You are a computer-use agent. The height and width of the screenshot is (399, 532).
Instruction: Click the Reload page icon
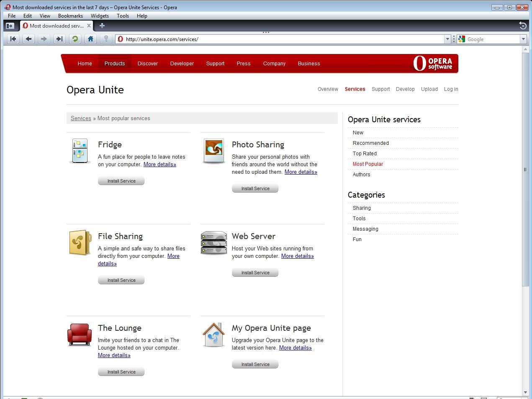[x=75, y=39]
